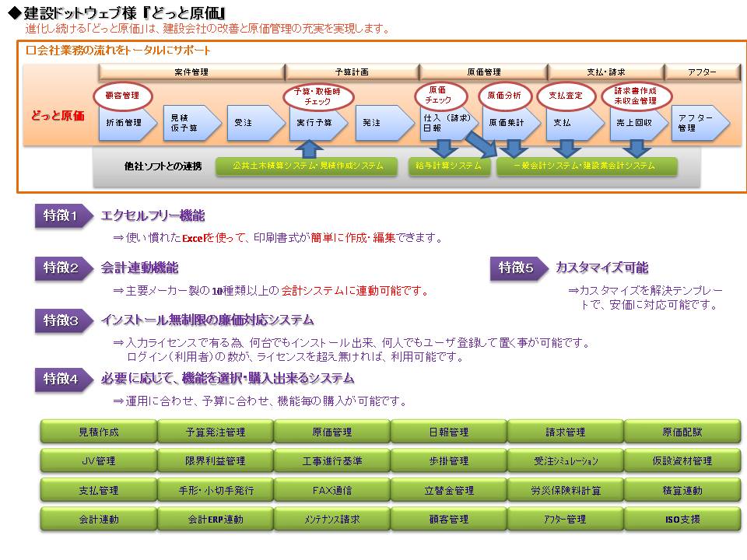Viewport: 747px width, 560px height.
Task: Select the 予算・取極時チェック oval bubble
Action: click(318, 96)
